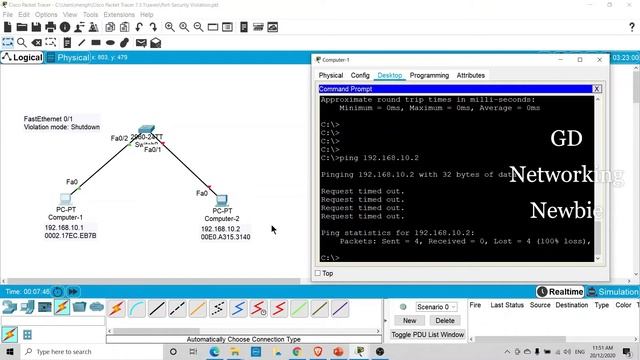Save the network with the floppy icon

coord(36,27)
